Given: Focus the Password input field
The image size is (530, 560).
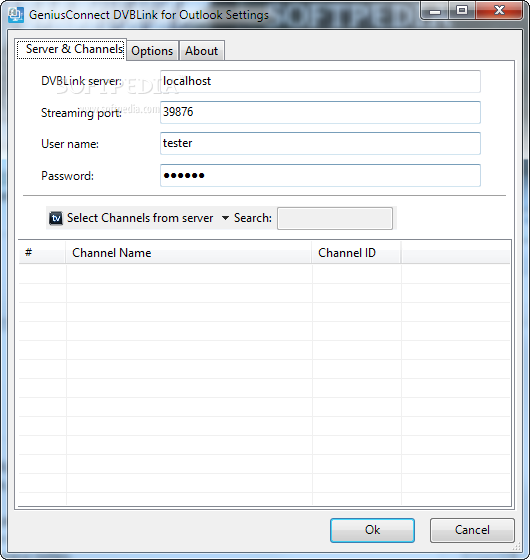Looking at the screenshot, I should click(320, 175).
